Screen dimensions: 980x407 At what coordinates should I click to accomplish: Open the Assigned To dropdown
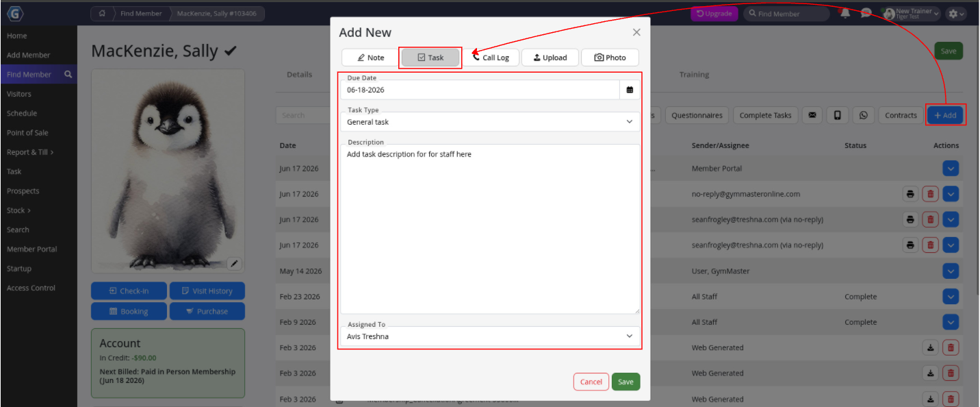(490, 336)
